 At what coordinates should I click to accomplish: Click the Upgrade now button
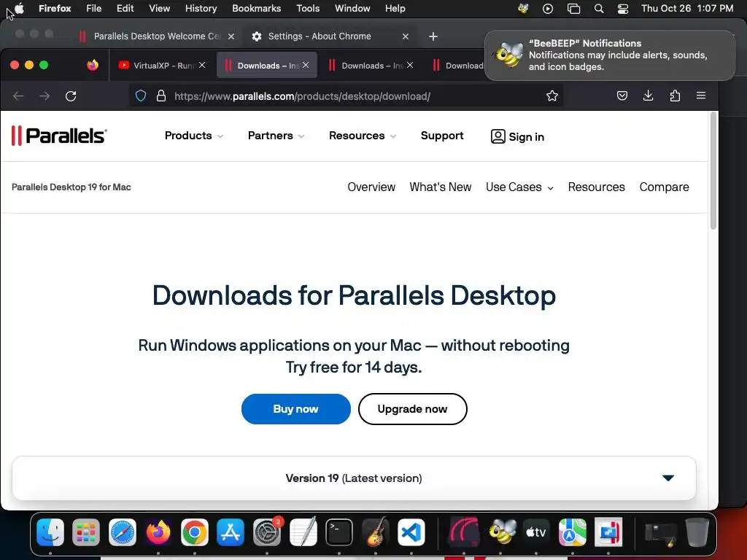coord(413,409)
